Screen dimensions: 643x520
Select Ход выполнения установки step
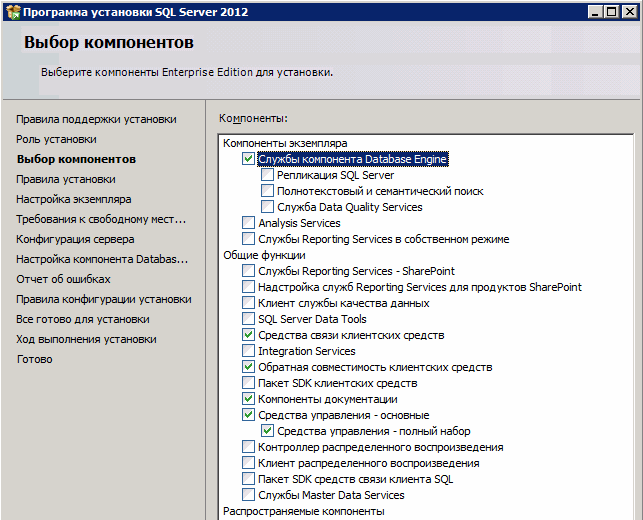click(x=86, y=339)
